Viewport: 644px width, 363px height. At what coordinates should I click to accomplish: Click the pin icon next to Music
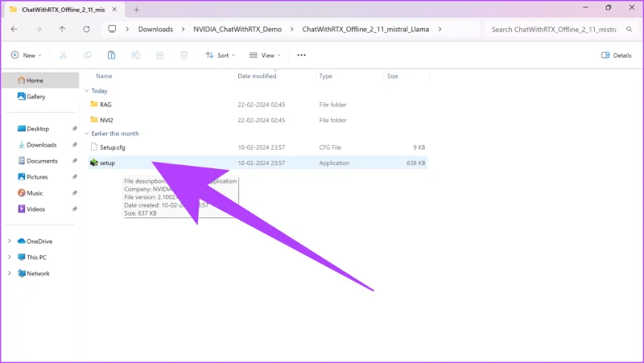74,192
